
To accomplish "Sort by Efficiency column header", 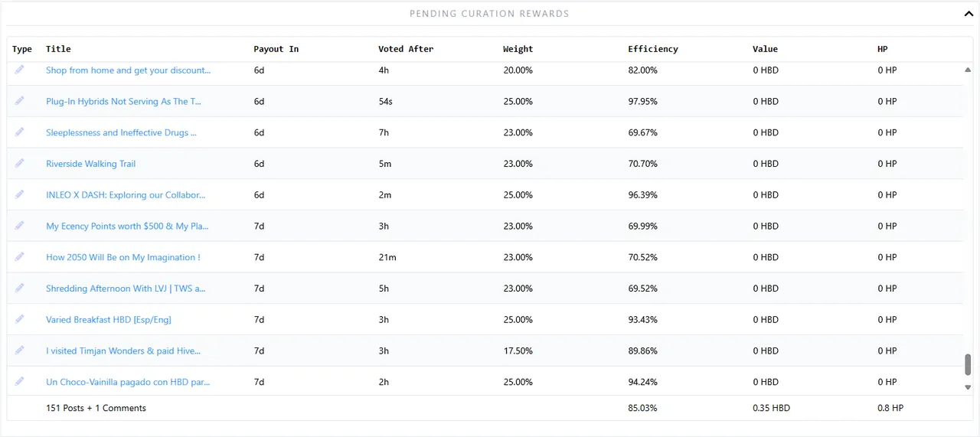I will (653, 49).
